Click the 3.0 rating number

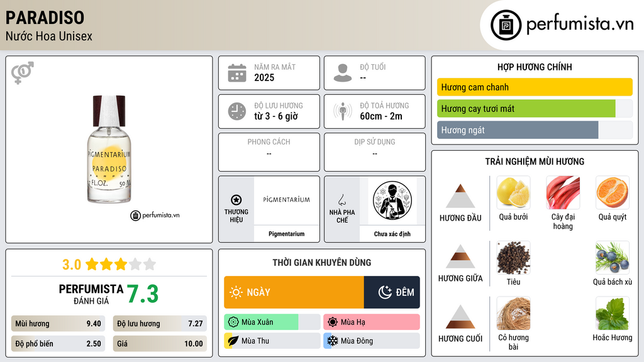(x=72, y=265)
